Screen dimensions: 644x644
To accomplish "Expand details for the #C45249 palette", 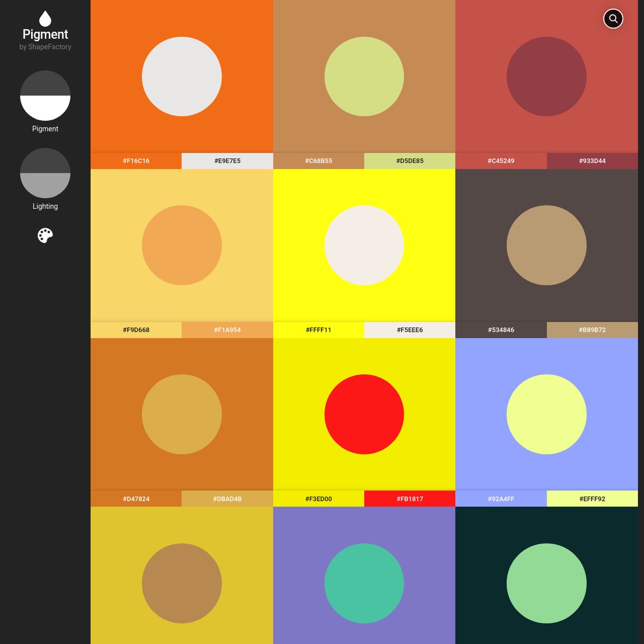I will click(501, 160).
